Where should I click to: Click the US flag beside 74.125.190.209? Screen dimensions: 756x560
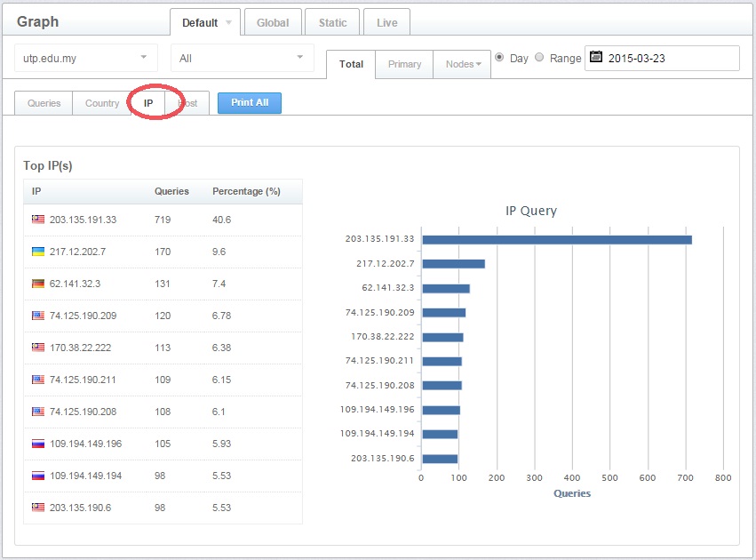coord(37,316)
